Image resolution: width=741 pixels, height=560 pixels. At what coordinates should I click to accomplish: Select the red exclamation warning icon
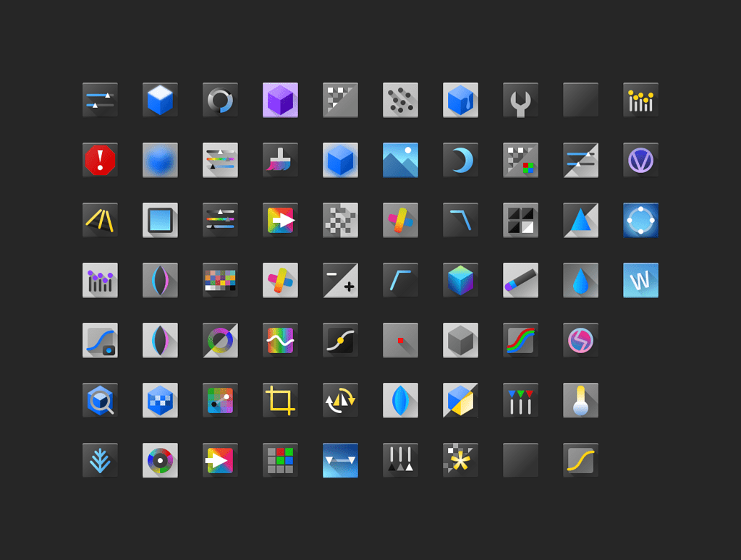coord(100,161)
